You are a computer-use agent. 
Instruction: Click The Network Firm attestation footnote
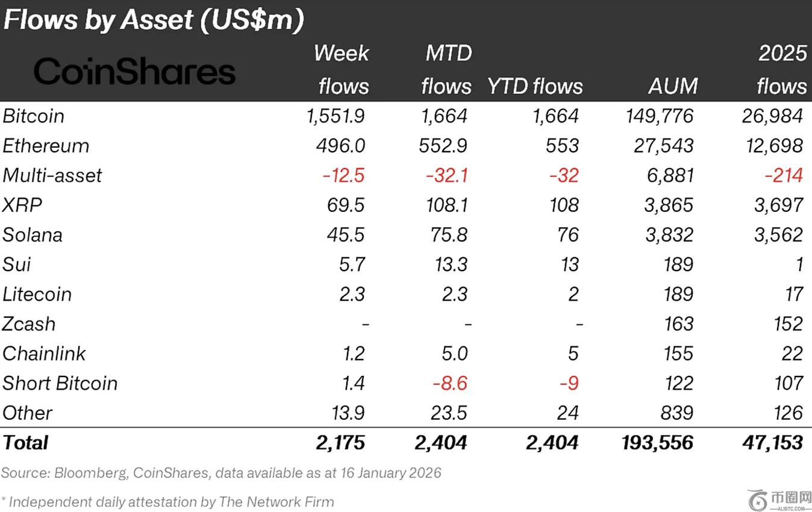168,502
